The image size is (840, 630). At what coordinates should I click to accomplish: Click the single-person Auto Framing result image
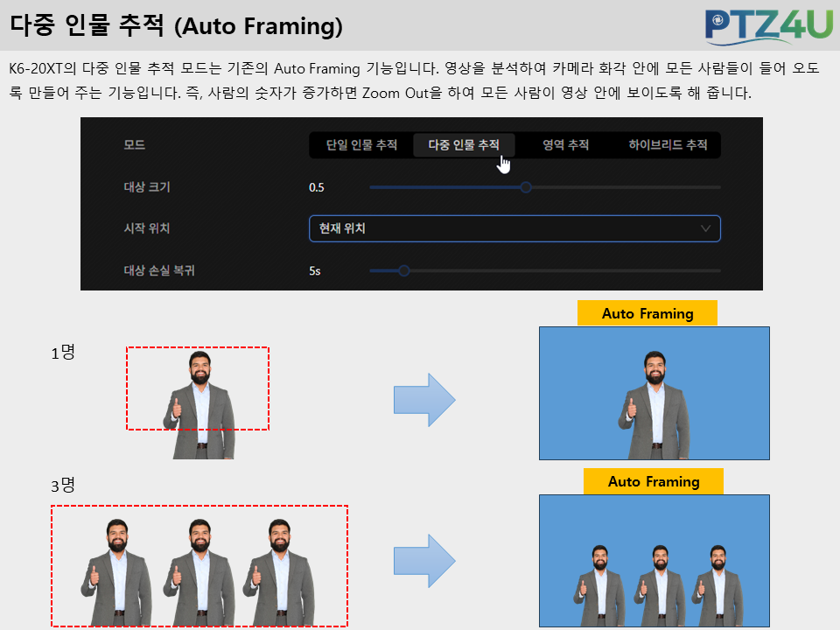pyautogui.click(x=654, y=393)
